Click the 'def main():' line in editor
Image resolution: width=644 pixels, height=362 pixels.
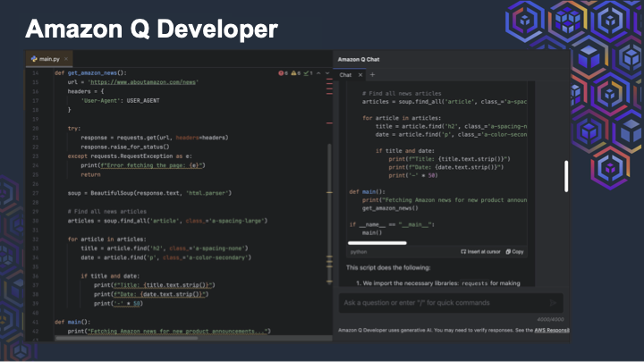pyautogui.click(x=72, y=322)
